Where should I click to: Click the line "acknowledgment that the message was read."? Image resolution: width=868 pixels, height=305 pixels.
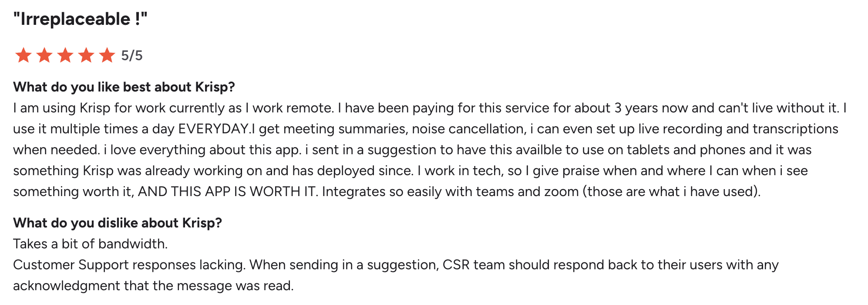pos(153,286)
